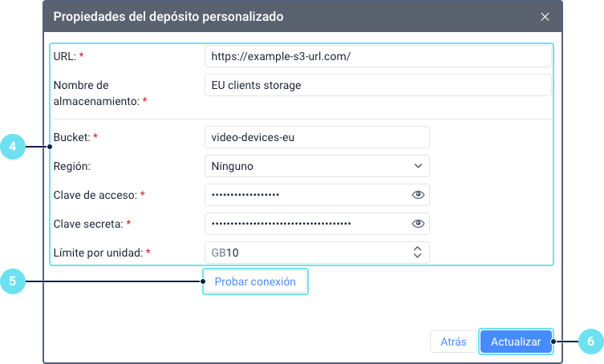Image resolution: width=604 pixels, height=364 pixels.
Task: Open the Región dropdown
Action: pos(317,166)
